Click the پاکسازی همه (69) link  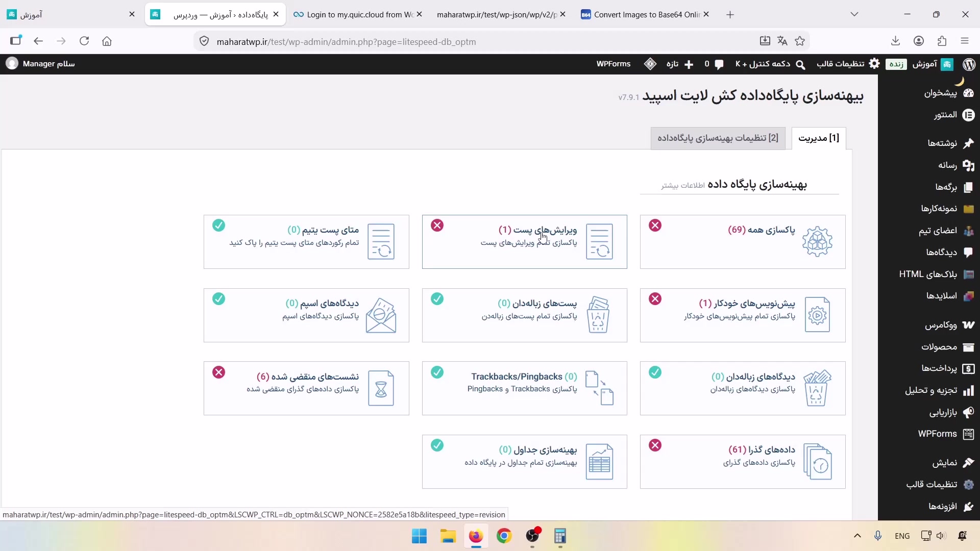[762, 230]
